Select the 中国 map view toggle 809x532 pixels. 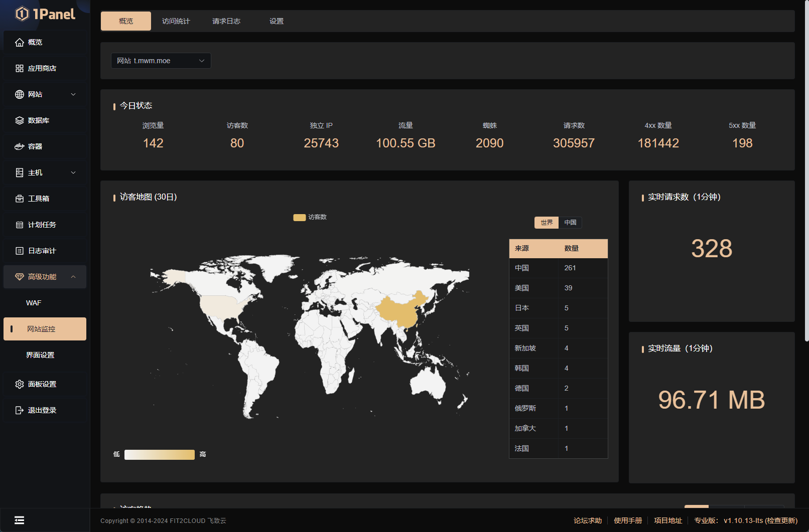[x=570, y=222]
